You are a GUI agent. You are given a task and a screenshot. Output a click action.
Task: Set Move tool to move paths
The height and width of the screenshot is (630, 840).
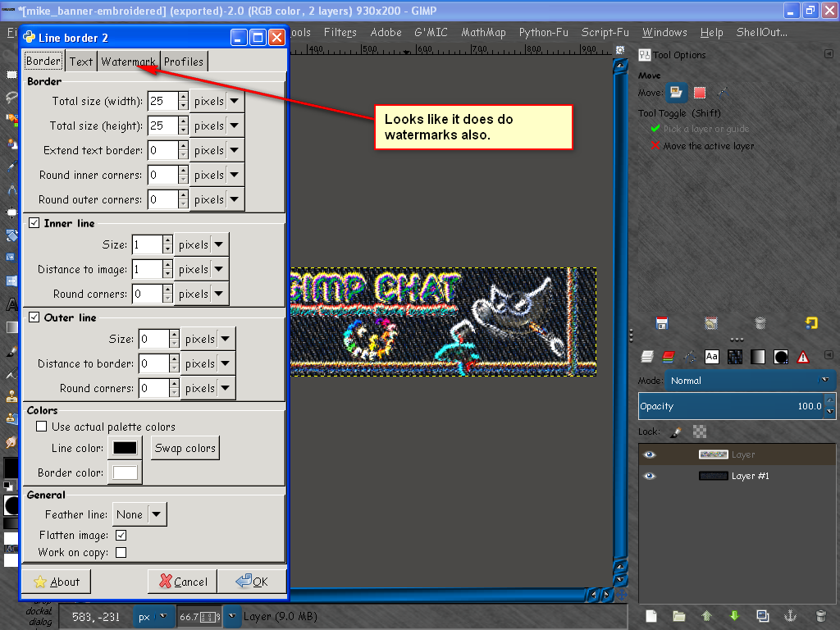click(x=724, y=93)
